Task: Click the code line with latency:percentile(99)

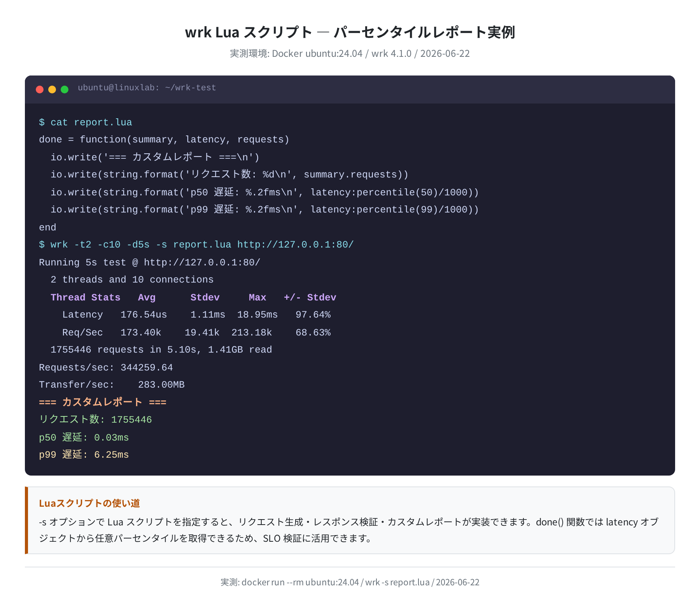Action: click(x=264, y=209)
